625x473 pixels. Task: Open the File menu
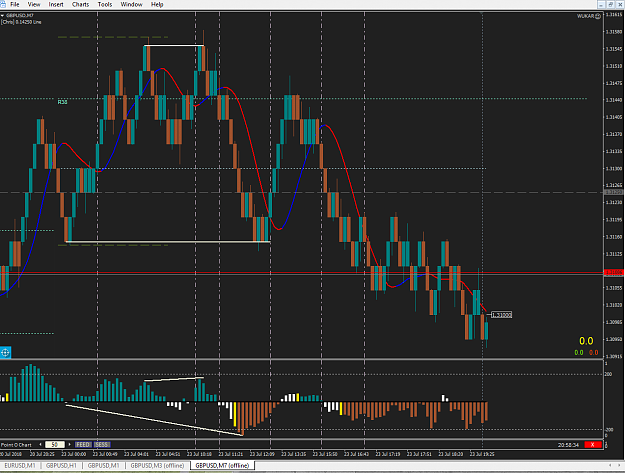[x=15, y=4]
